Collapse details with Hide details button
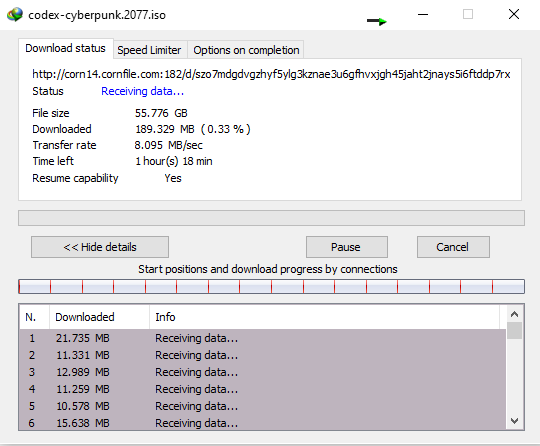The image size is (540, 446). (100, 247)
